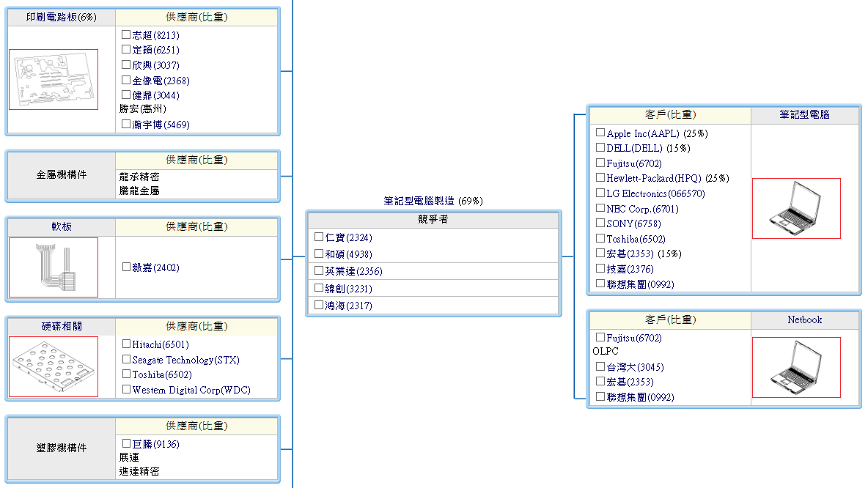Screen dimensions: 868x488
Task: Click the Toshiba(6502) link under 硬碟相關
Action: pyautogui.click(x=162, y=374)
